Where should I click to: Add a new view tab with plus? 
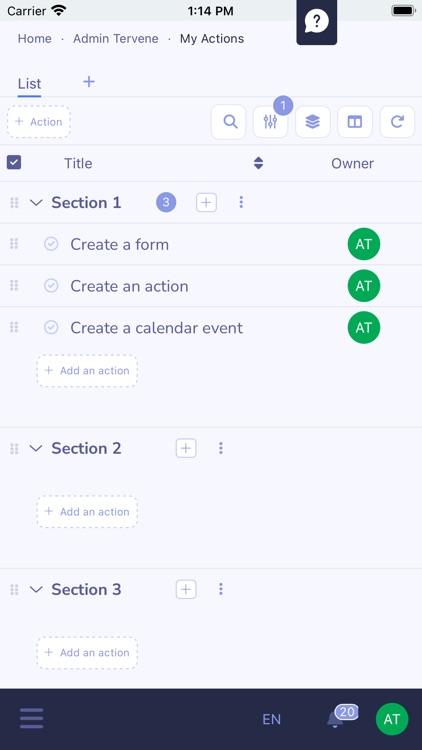coord(89,82)
